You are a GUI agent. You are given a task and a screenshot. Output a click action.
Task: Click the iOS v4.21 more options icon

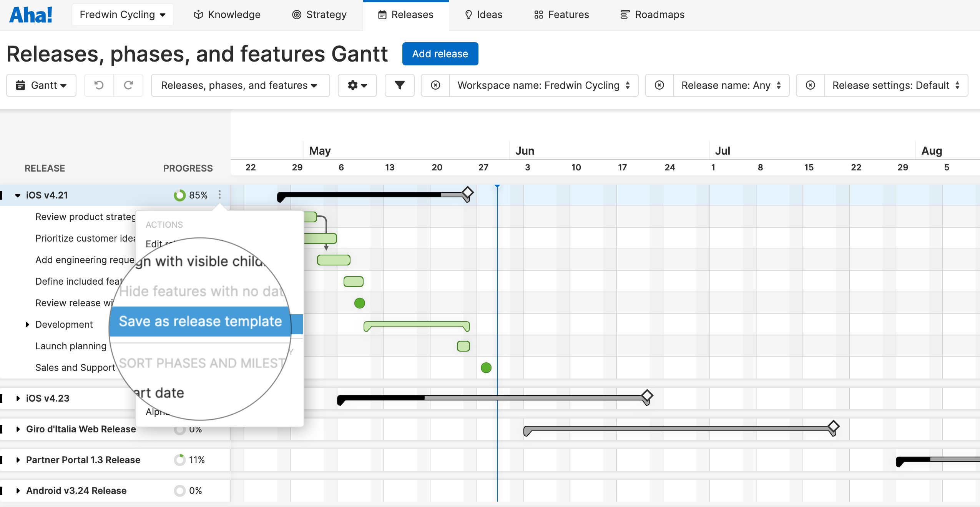click(219, 195)
